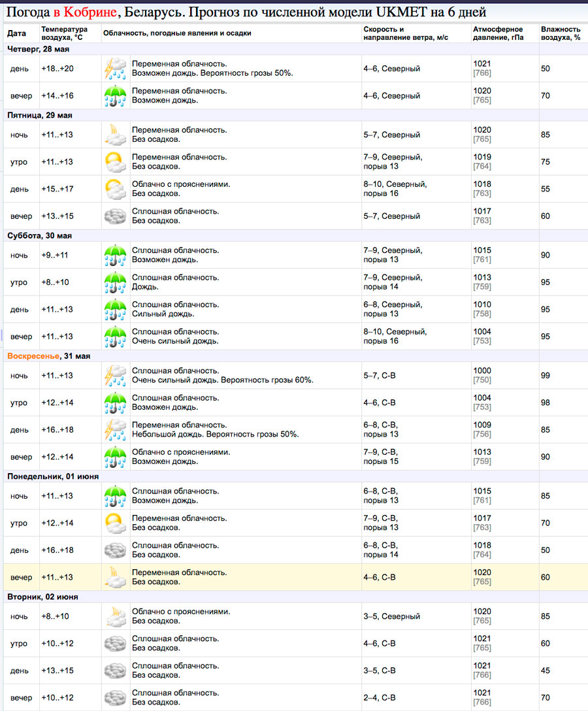Click the red "в Кобрине" title text
Viewport: 588px width, 711px height.
[91, 12]
